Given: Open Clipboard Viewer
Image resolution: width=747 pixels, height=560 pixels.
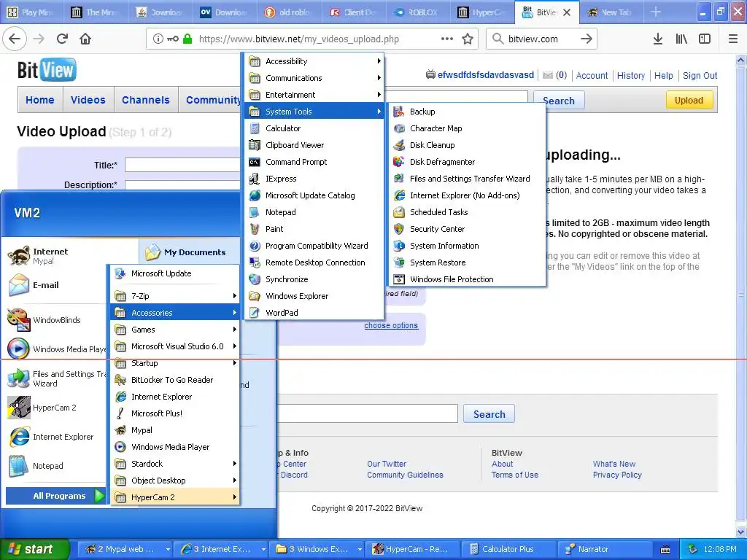Looking at the screenshot, I should (x=314, y=145).
